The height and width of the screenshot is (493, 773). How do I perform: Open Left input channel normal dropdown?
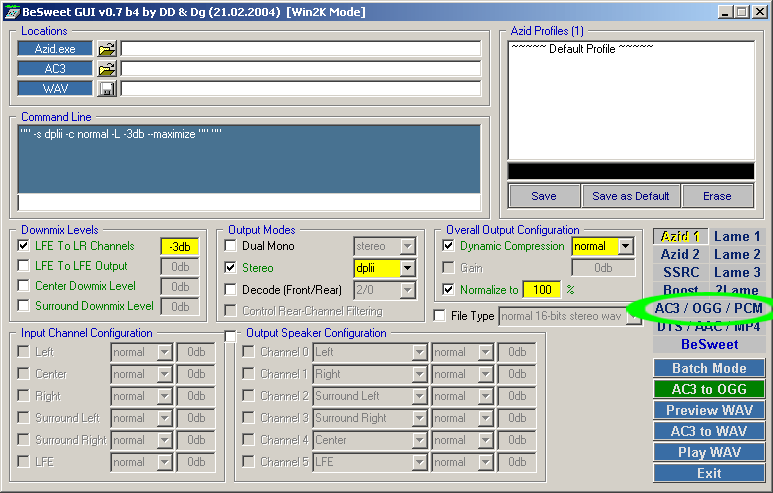[x=165, y=352]
